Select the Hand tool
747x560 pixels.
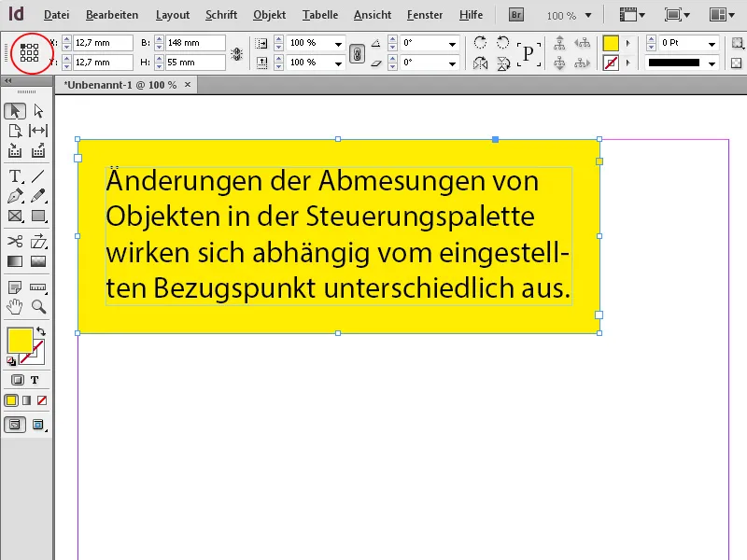pyautogui.click(x=15, y=307)
